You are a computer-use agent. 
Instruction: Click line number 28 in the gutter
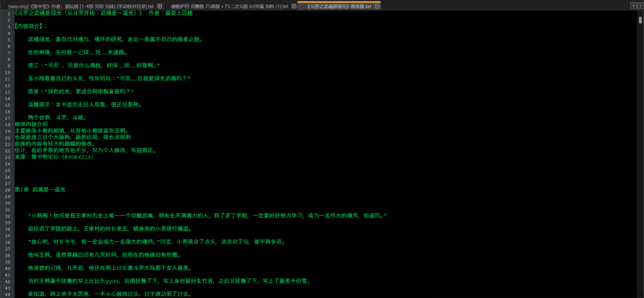tap(8, 190)
